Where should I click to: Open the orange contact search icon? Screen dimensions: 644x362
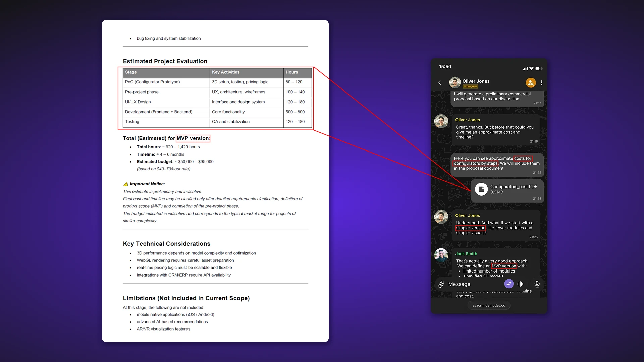click(x=531, y=83)
